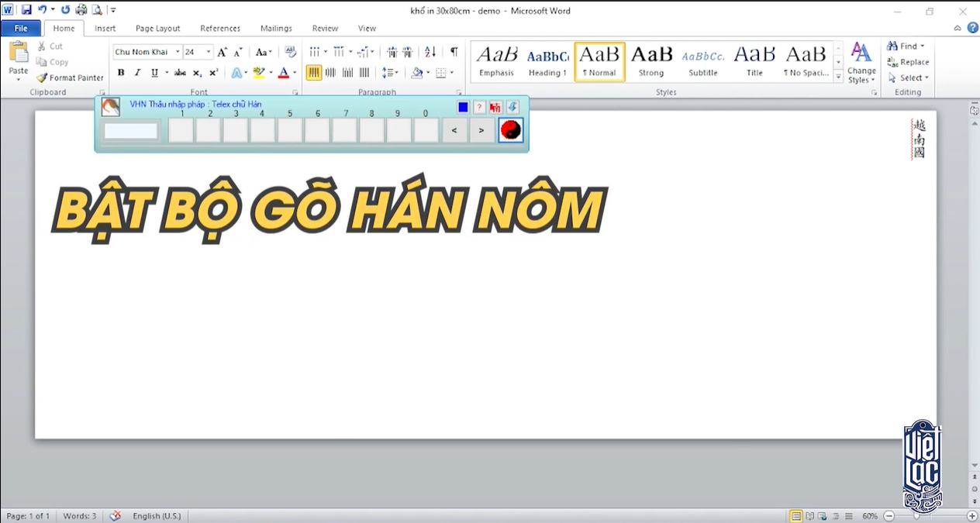Open Print Preview from Quick Access toolbar
The width and height of the screenshot is (980, 523).
point(97,10)
